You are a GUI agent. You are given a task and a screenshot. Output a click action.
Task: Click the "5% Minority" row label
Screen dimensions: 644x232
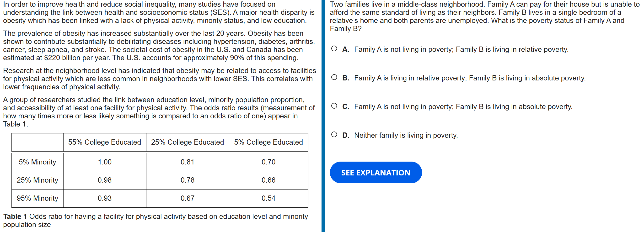click(38, 162)
